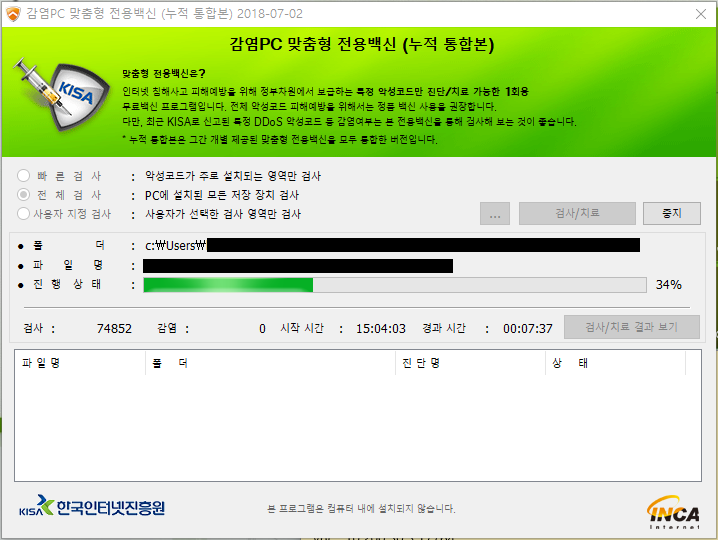The width and height of the screenshot is (718, 540).
Task: Select the 빠른검사 radio button
Action: point(23,176)
